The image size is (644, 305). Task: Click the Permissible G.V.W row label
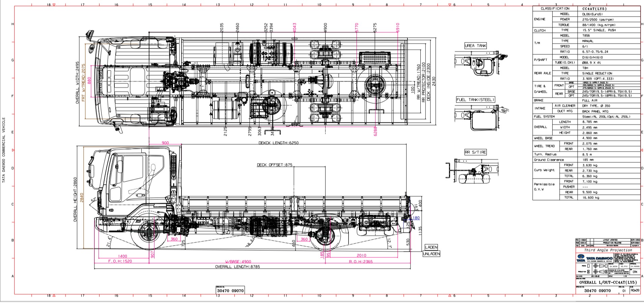tap(544, 187)
